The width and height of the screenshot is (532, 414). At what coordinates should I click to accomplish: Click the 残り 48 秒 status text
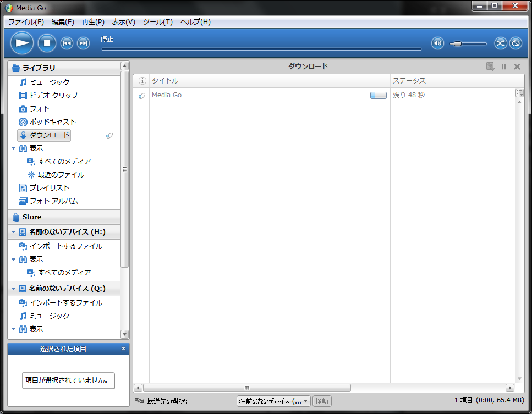409,95
